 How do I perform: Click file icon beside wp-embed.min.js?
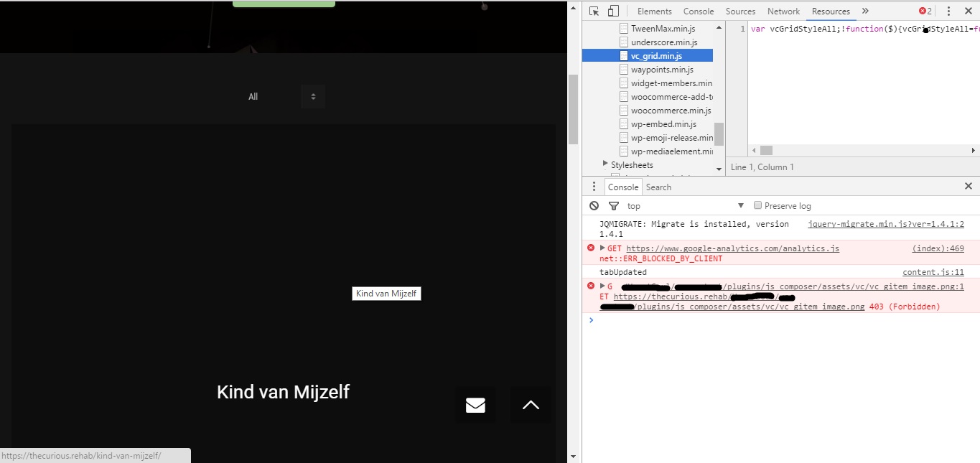624,124
